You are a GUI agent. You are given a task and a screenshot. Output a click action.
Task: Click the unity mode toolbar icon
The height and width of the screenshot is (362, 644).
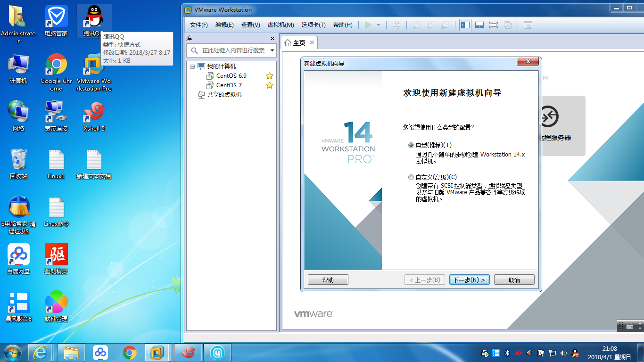508,25
